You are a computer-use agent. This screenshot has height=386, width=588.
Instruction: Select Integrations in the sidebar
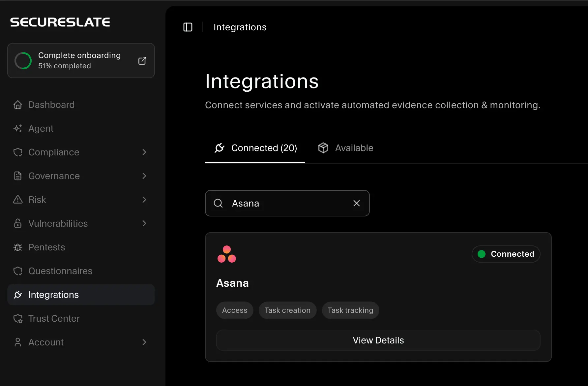point(81,295)
